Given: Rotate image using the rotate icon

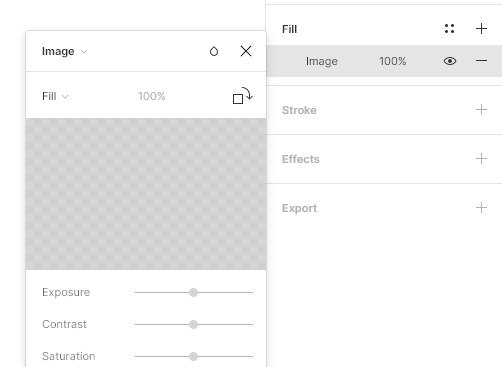Looking at the screenshot, I should coord(242,96).
